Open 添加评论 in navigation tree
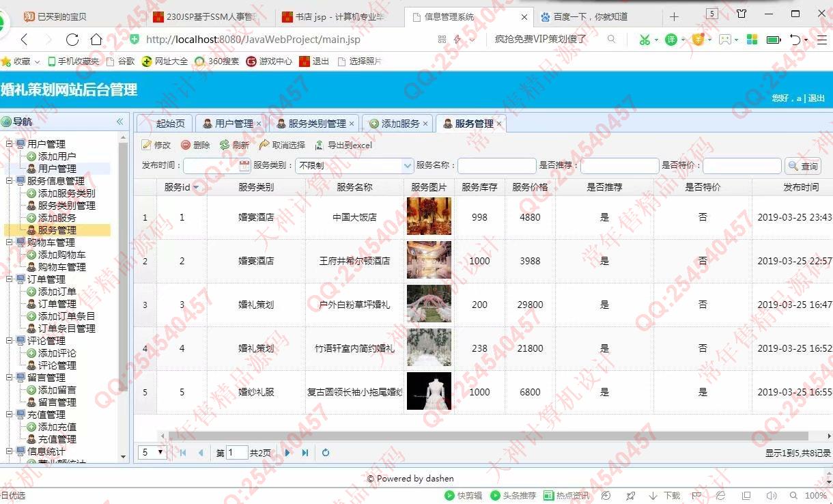The width and height of the screenshot is (833, 504). point(57,353)
